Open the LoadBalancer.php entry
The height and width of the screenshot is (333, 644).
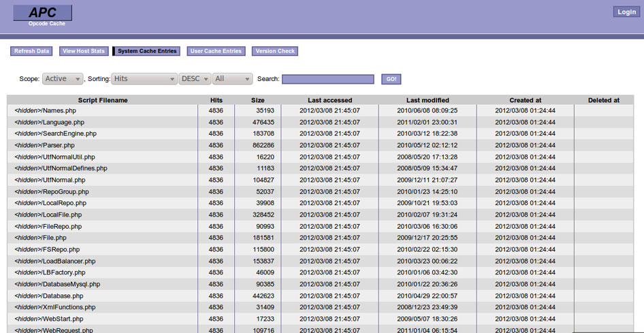55,261
